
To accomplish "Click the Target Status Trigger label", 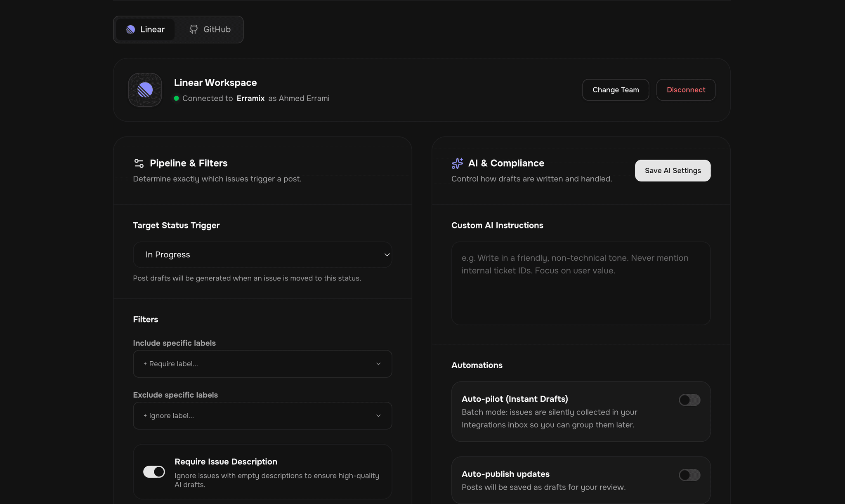I will tap(176, 225).
